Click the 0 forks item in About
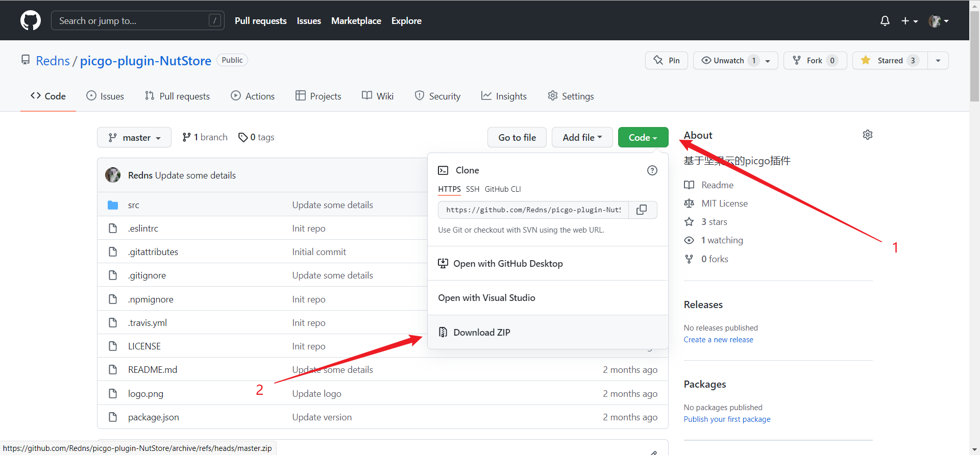Viewport: 980px width, 455px height. click(x=715, y=259)
